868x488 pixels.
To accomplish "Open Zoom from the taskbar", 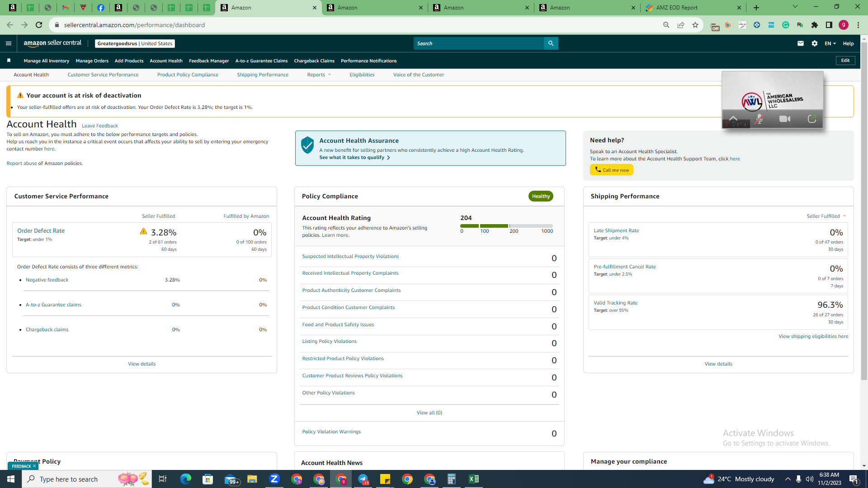I will (274, 479).
